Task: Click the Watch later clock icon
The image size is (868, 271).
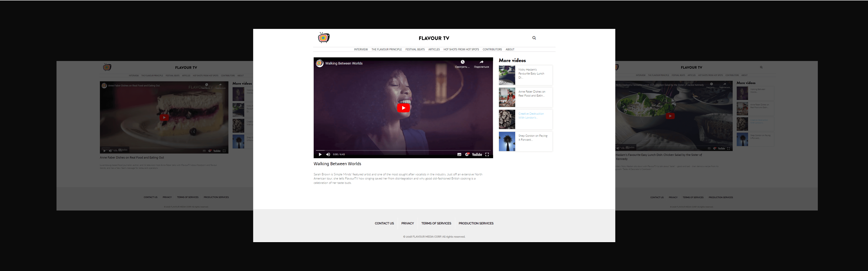Action: coord(463,62)
